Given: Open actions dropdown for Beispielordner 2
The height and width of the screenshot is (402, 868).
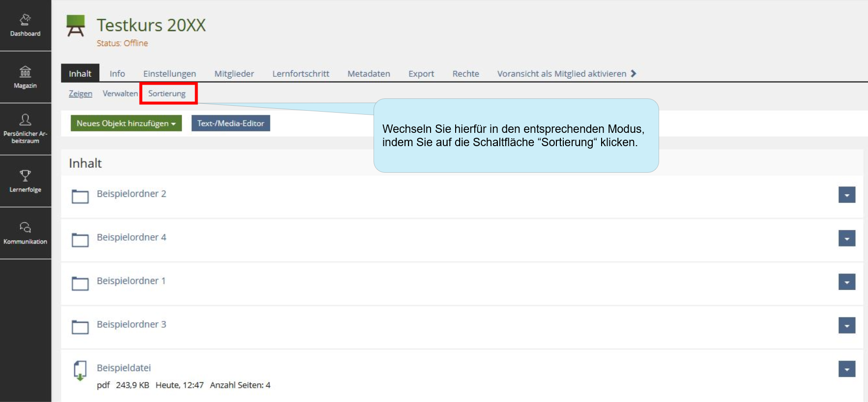Looking at the screenshot, I should [847, 195].
